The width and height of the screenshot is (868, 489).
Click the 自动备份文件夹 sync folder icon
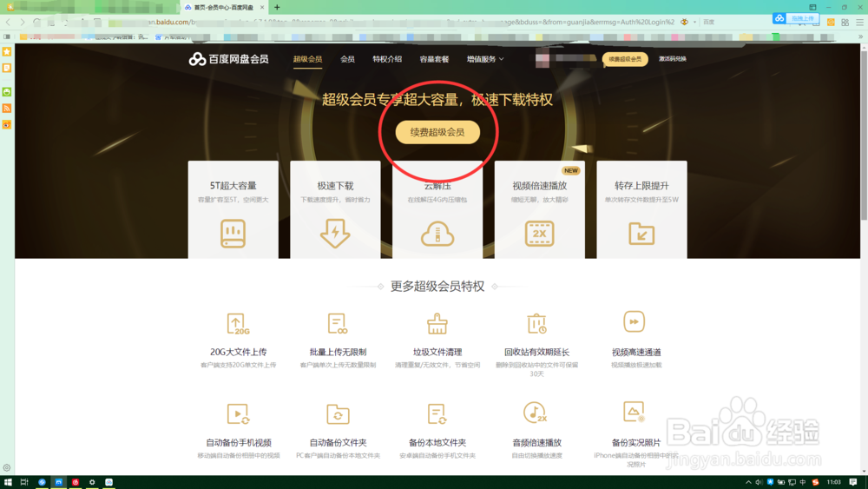tap(338, 414)
